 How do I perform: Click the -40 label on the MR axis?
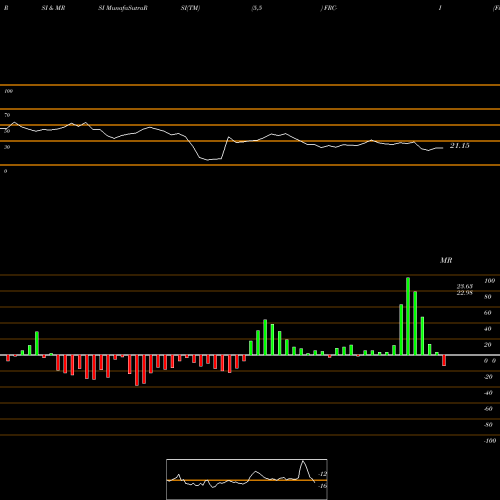click(x=488, y=393)
